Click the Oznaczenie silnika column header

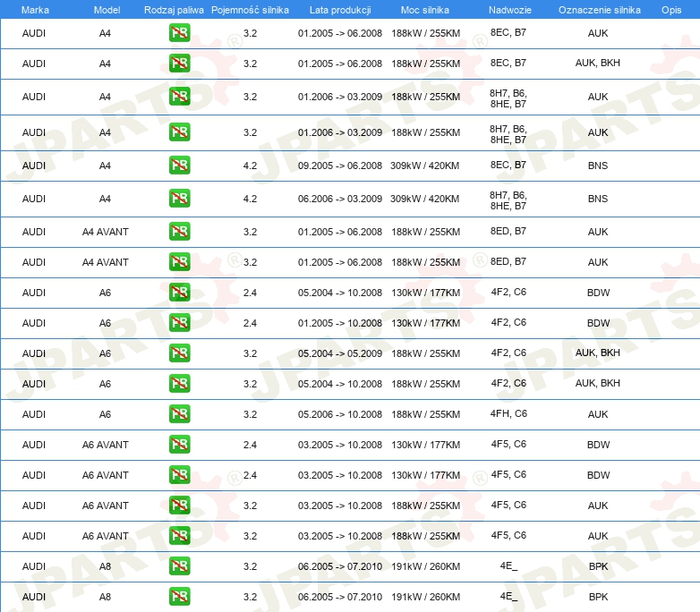(599, 10)
